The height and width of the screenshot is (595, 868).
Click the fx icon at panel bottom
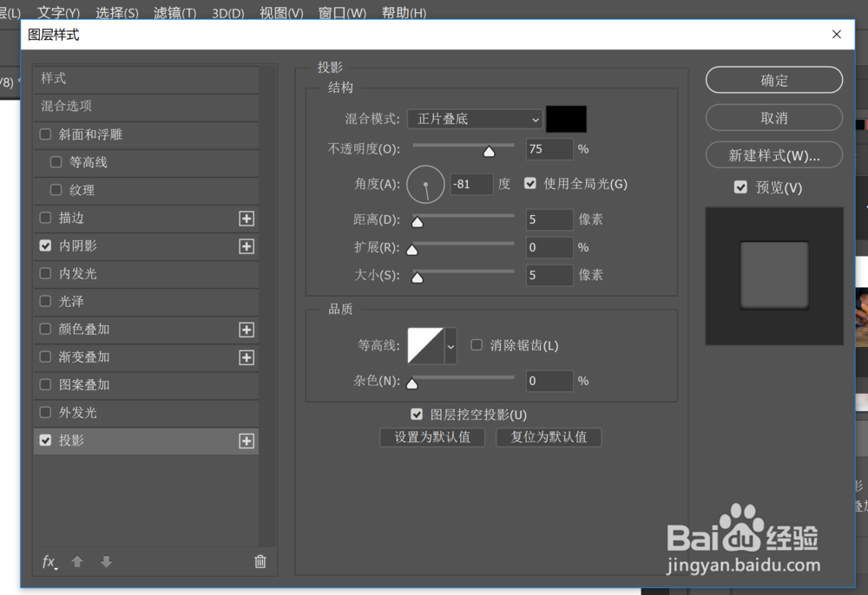click(48, 562)
